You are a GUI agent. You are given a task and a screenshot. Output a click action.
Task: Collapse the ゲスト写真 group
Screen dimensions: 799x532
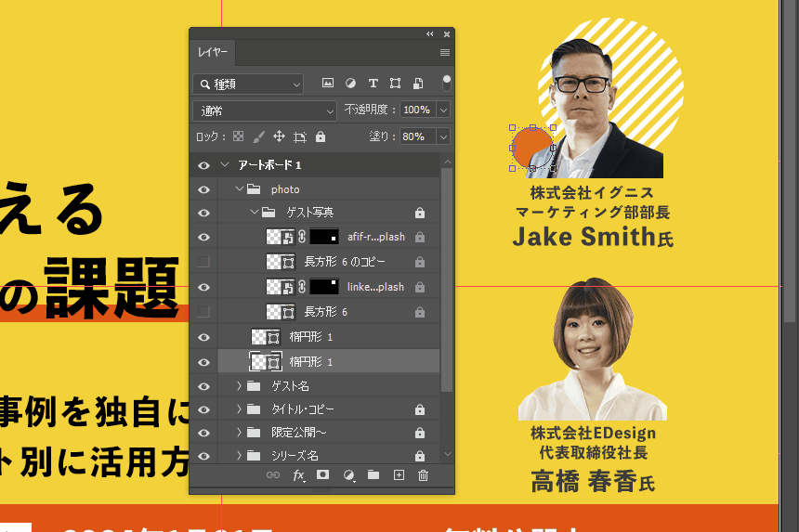(254, 213)
